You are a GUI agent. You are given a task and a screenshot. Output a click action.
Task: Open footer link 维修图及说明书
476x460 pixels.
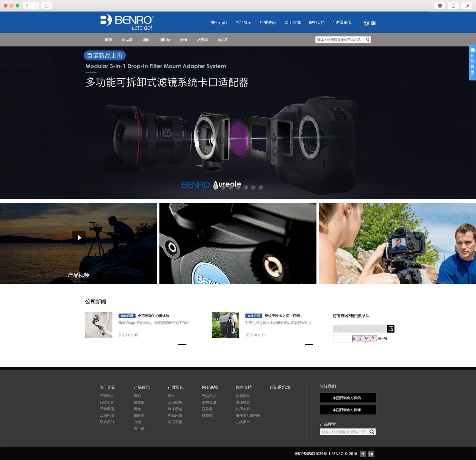(x=248, y=415)
